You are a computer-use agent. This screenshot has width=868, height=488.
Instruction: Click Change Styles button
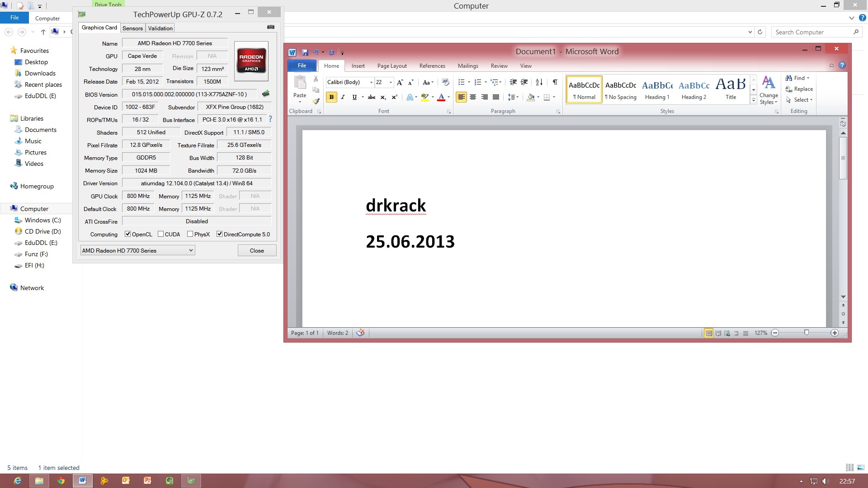(769, 90)
